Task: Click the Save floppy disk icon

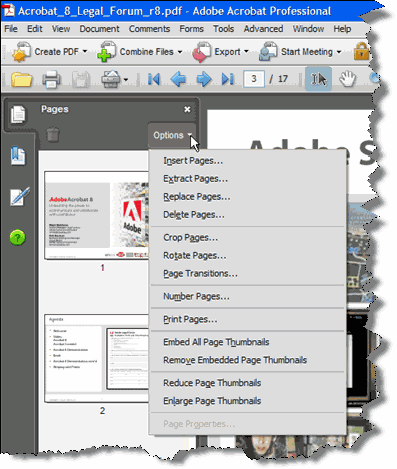Action: tap(81, 80)
